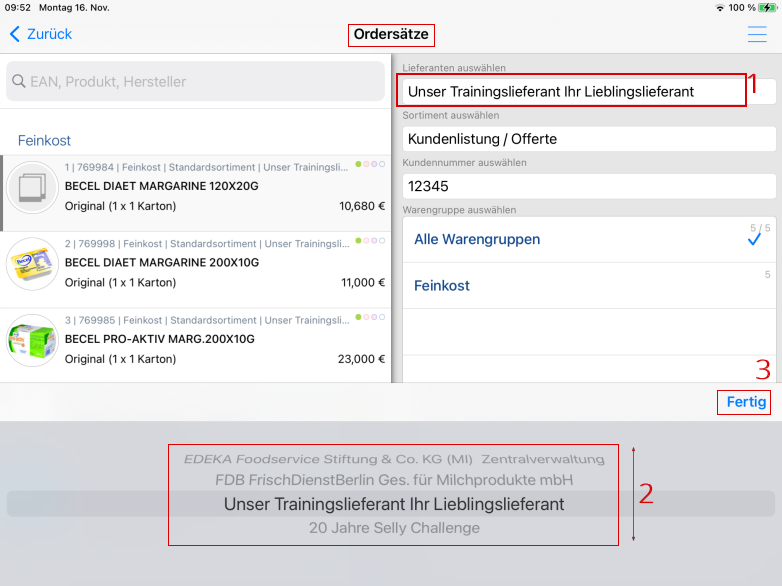Check the battery status icon
The height and width of the screenshot is (586, 782).
[766, 7]
